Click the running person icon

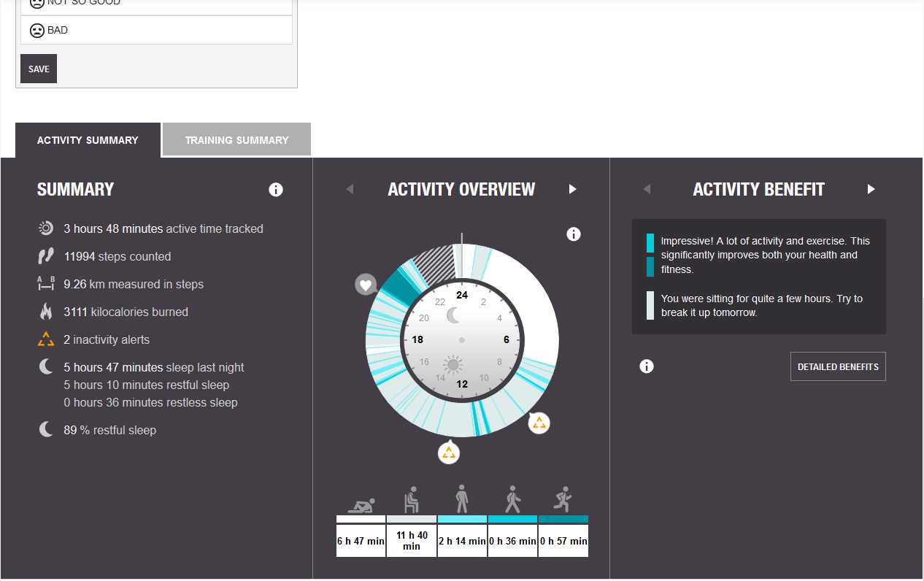coord(563,500)
